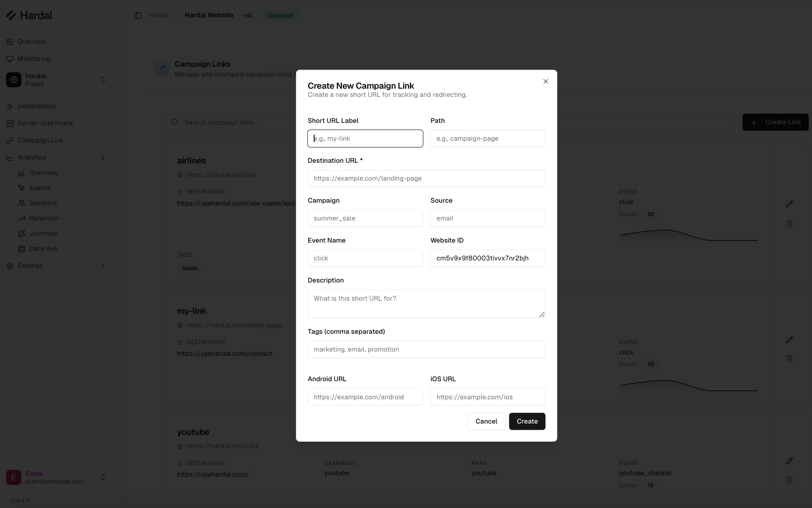The width and height of the screenshot is (812, 508).
Task: Expand the Settings section chevron
Action: (103, 266)
